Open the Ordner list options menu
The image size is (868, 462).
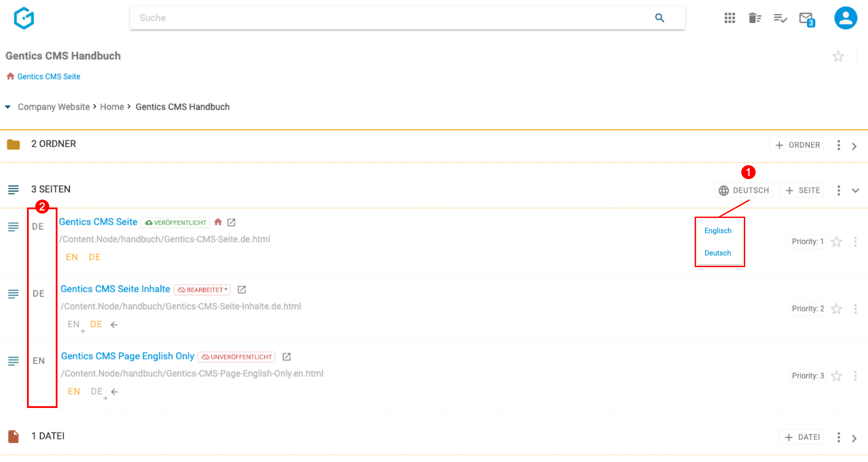838,145
